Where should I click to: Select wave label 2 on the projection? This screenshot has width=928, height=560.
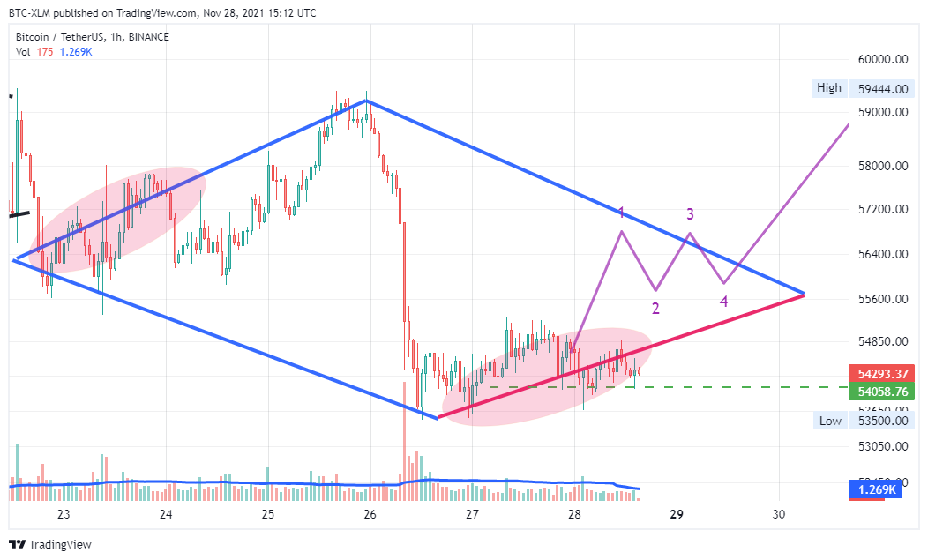tap(655, 308)
